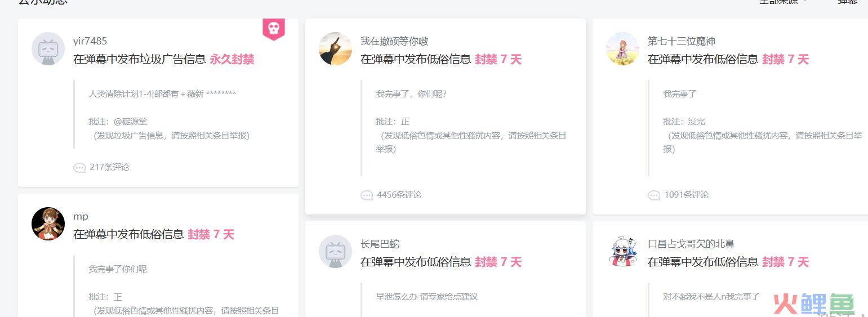Image resolution: width=868 pixels, height=317 pixels.
Task: Open yir7485's default TV avatar
Action: tap(48, 48)
